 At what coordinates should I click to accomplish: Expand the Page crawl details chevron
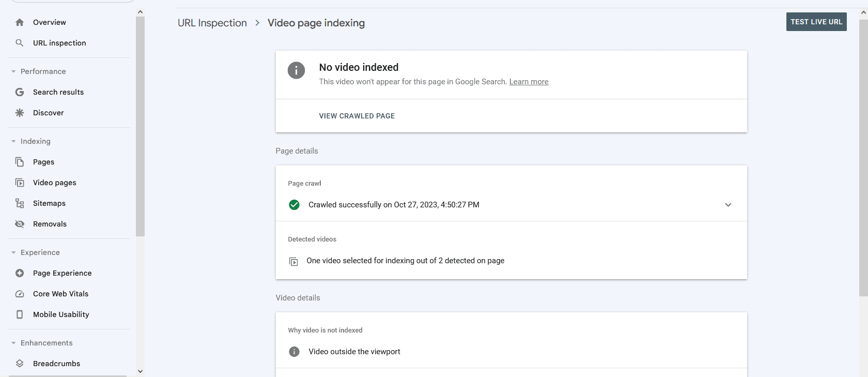[x=728, y=205]
